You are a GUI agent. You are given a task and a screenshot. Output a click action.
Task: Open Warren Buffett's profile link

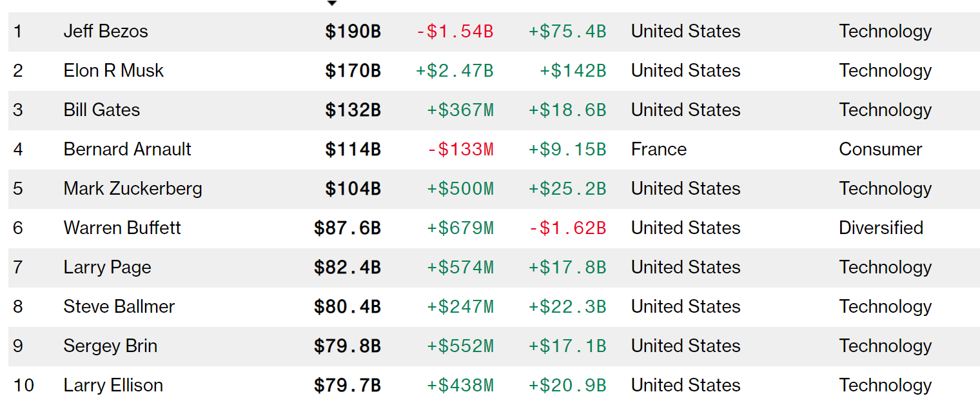coord(122,228)
